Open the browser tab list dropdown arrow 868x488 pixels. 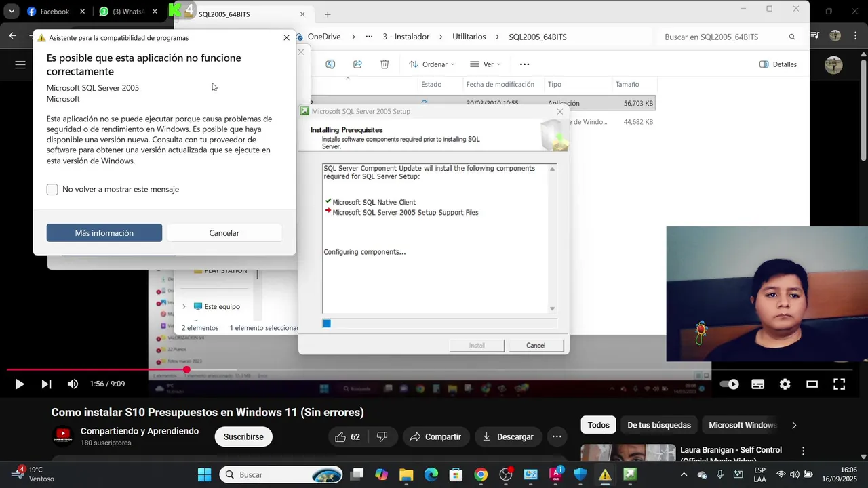tap(12, 12)
